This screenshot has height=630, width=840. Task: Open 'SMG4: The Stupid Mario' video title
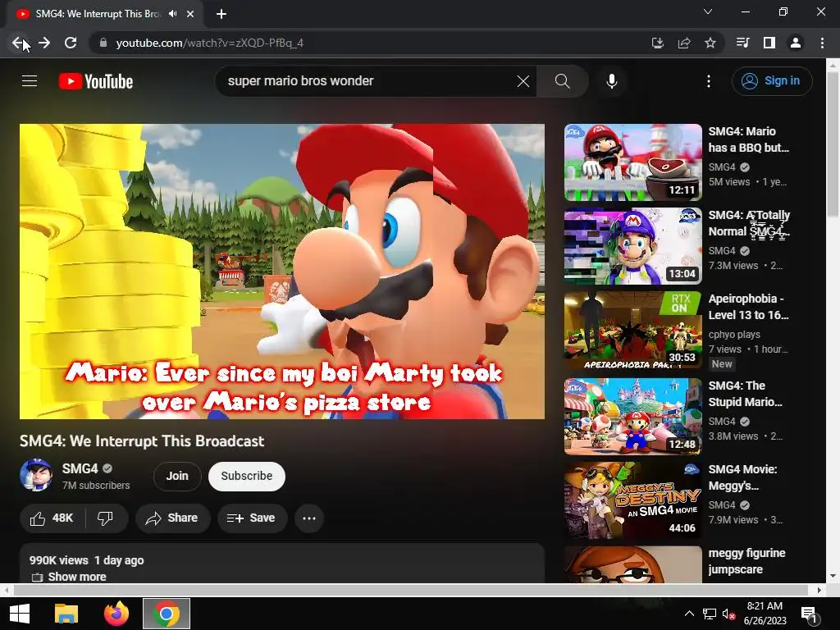[x=745, y=394]
